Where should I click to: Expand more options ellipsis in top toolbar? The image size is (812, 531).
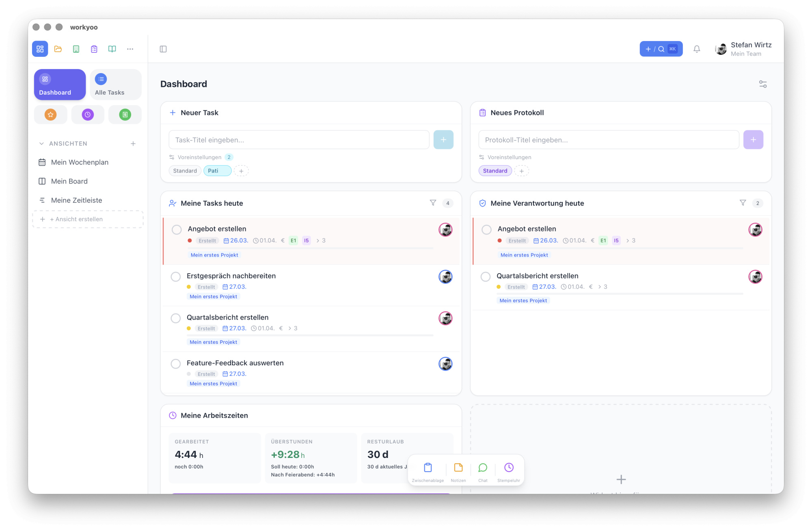click(x=130, y=49)
